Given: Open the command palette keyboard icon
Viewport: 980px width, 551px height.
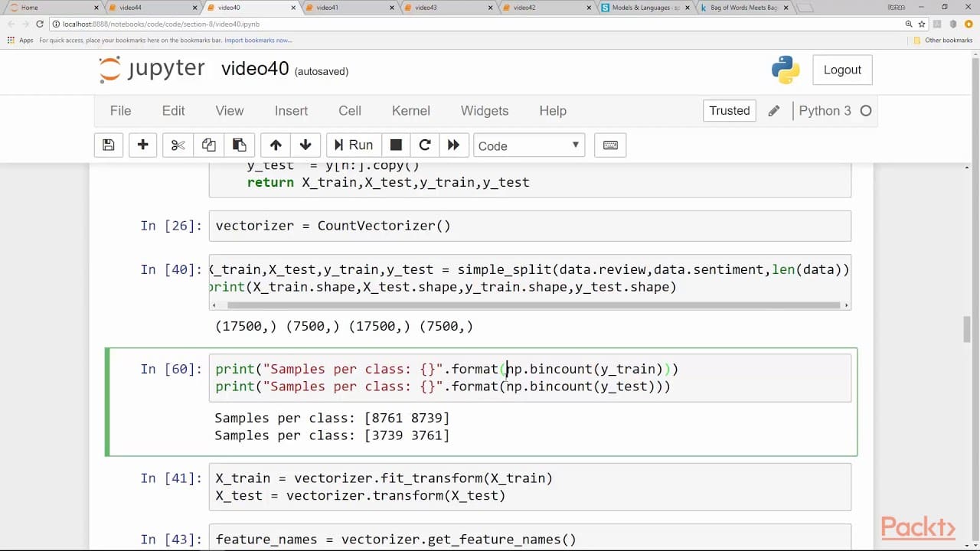Looking at the screenshot, I should click(610, 145).
